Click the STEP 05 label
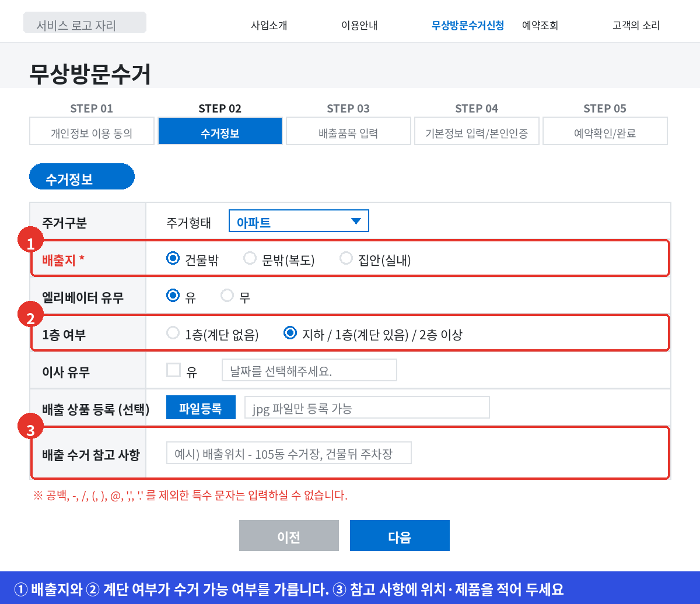This screenshot has height=604, width=700. tap(605, 108)
